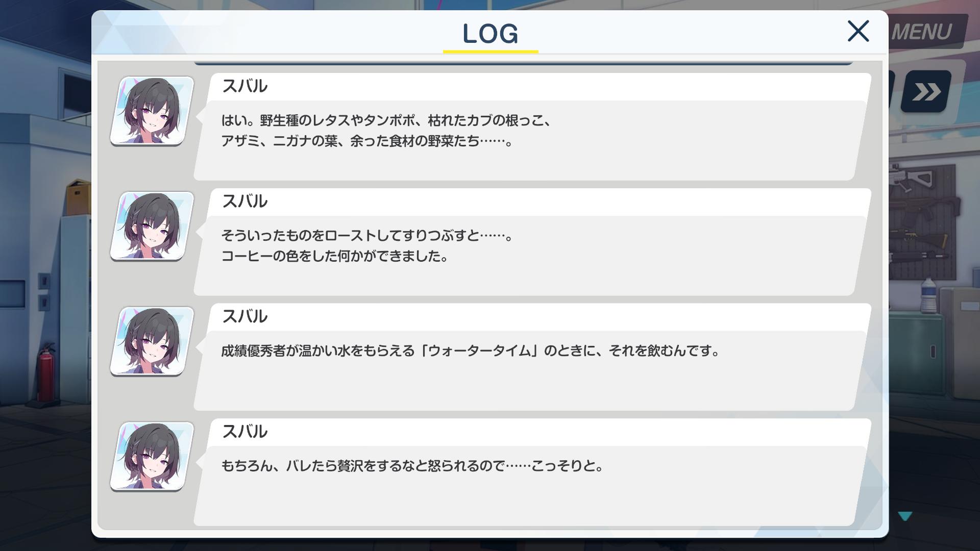Viewport: 980px width, 551px height.
Task: Select the LOG title tab
Action: (490, 34)
